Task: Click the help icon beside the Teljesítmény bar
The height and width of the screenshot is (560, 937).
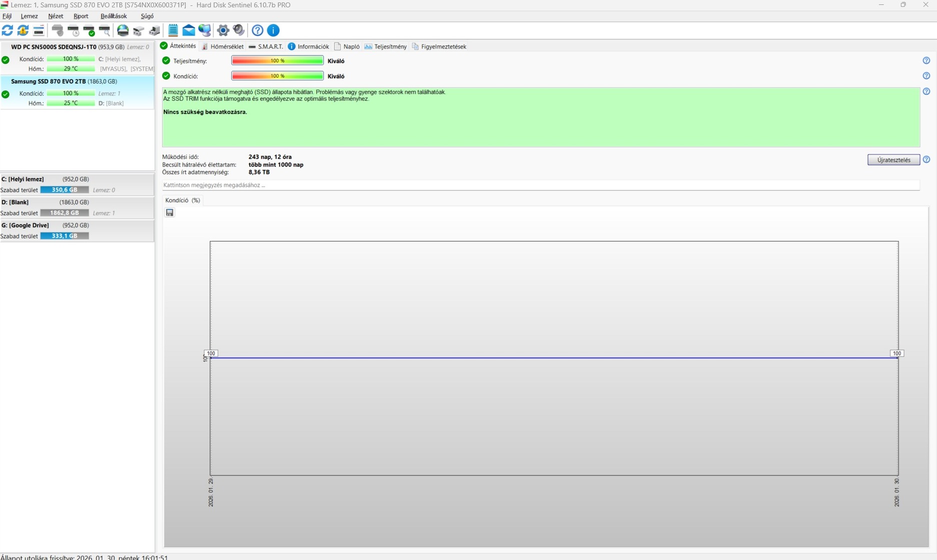Action: pos(926,60)
